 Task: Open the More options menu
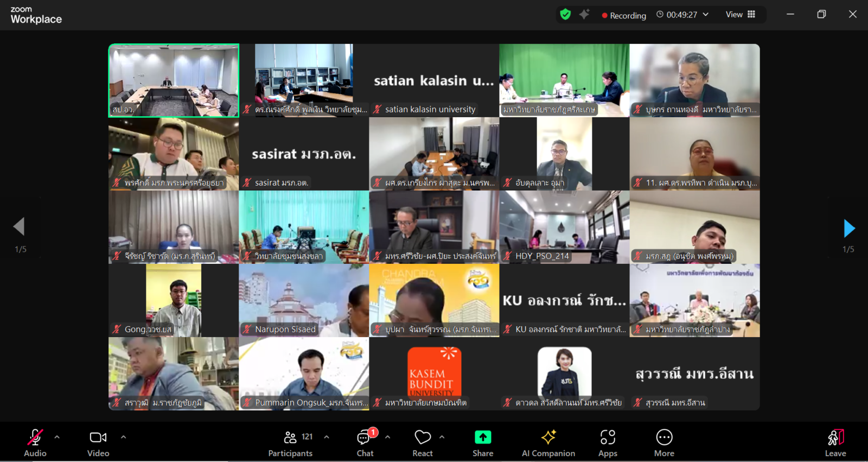[x=664, y=442]
